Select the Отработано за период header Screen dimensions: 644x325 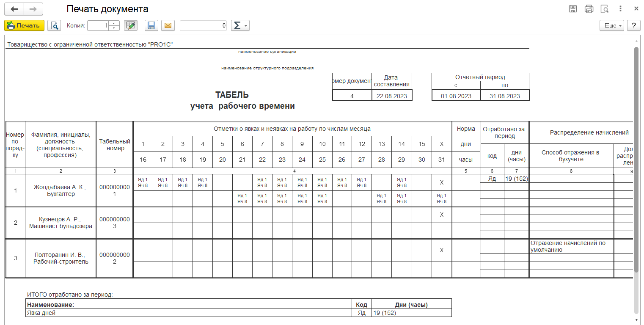[x=505, y=132]
